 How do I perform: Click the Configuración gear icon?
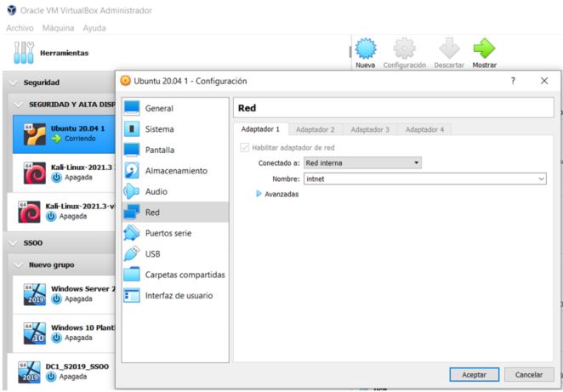tap(404, 48)
